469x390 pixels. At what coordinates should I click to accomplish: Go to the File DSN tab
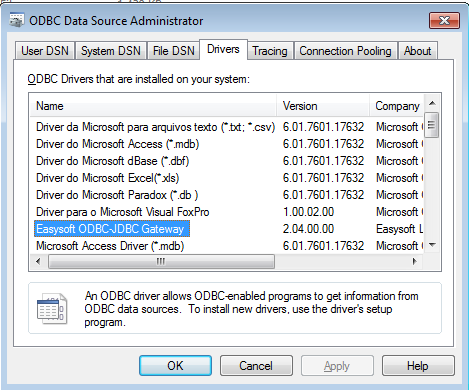173,51
